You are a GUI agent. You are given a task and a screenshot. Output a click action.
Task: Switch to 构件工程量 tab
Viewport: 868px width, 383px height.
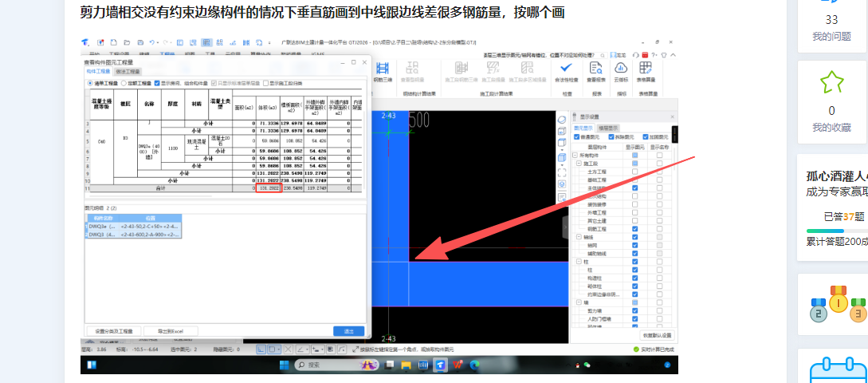point(98,72)
